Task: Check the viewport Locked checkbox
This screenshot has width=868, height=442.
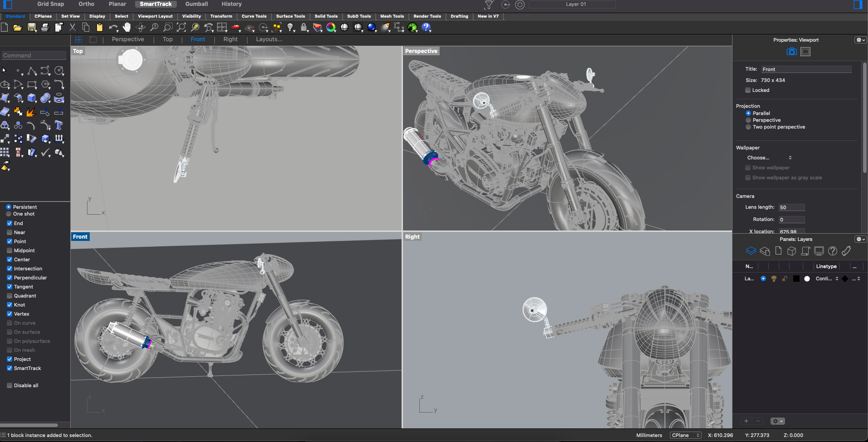Action: 748,90
